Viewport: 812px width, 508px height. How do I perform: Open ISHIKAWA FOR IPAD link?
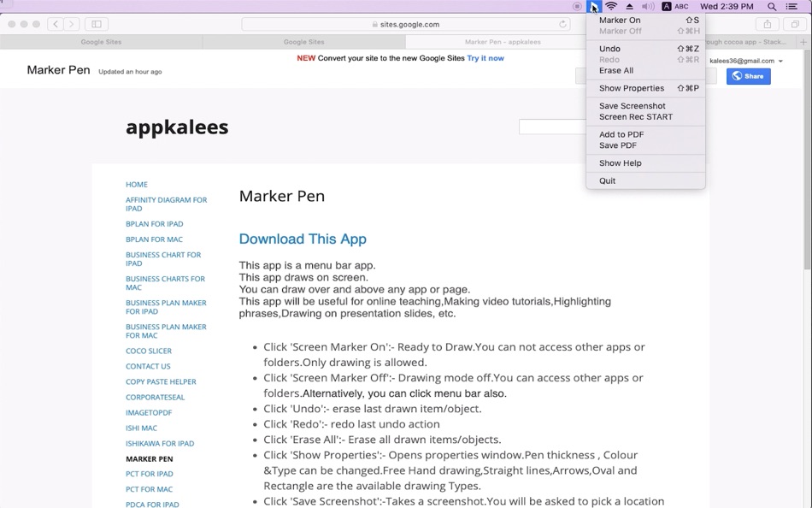pos(160,444)
